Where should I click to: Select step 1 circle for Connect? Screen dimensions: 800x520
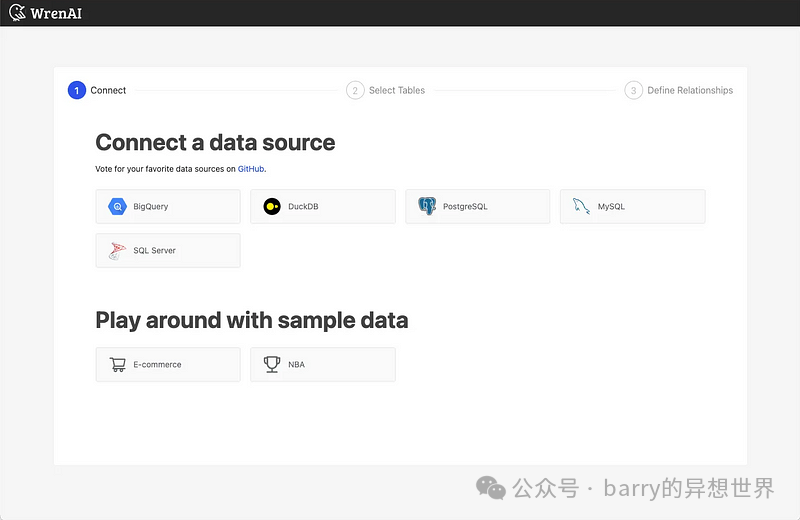[x=77, y=90]
